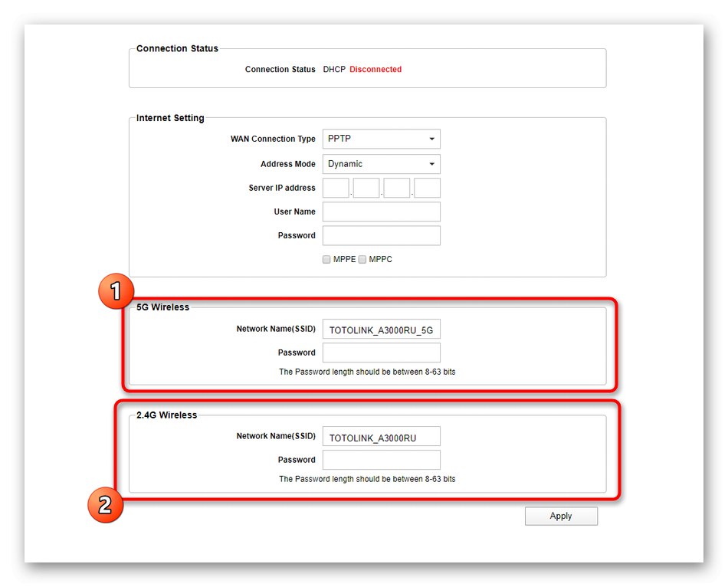Enable the MPPC checkbox
Image resolution: width=728 pixels, height=587 pixels.
(x=362, y=259)
